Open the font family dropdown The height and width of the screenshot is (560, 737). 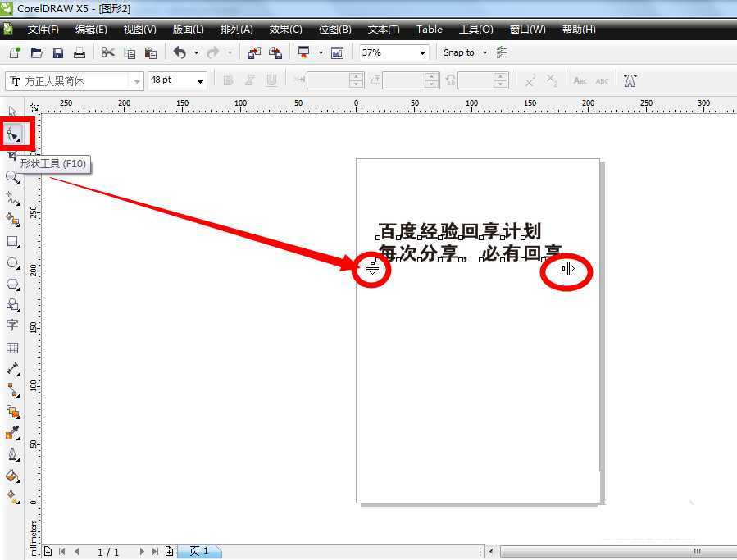click(x=136, y=80)
